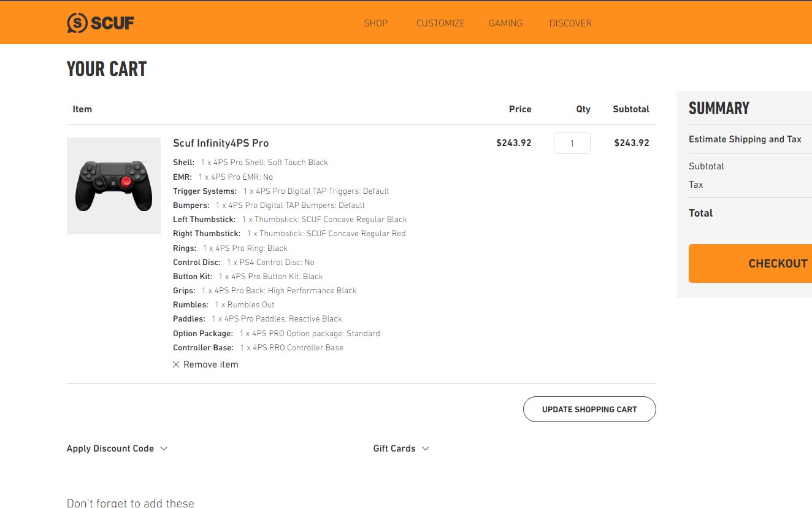Click the X icon beside Remove item

pyautogui.click(x=176, y=364)
